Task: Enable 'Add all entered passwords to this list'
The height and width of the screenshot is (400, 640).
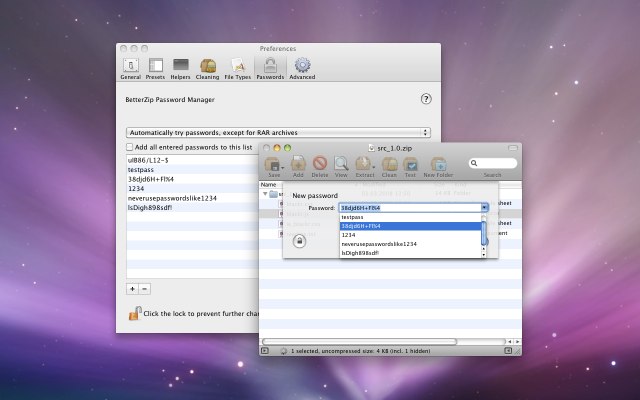Action: [129, 147]
